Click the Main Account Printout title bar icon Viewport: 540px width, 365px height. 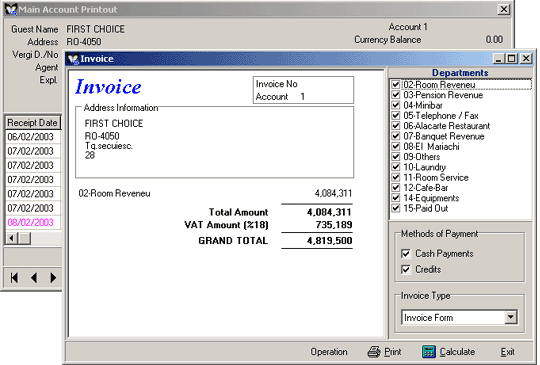[11, 9]
